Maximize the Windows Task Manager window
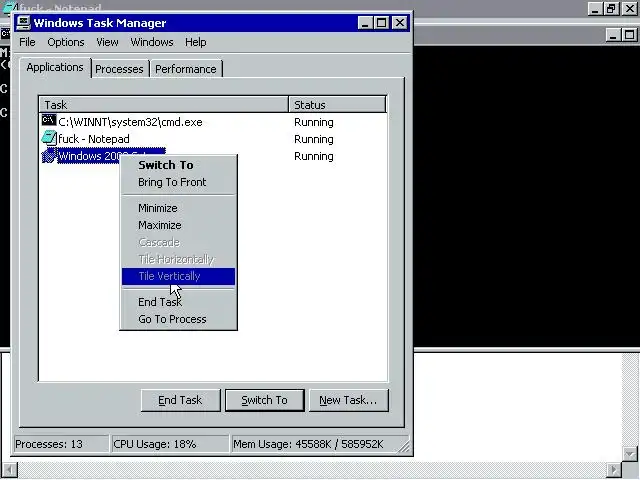The width and height of the screenshot is (640, 480). click(x=382, y=23)
